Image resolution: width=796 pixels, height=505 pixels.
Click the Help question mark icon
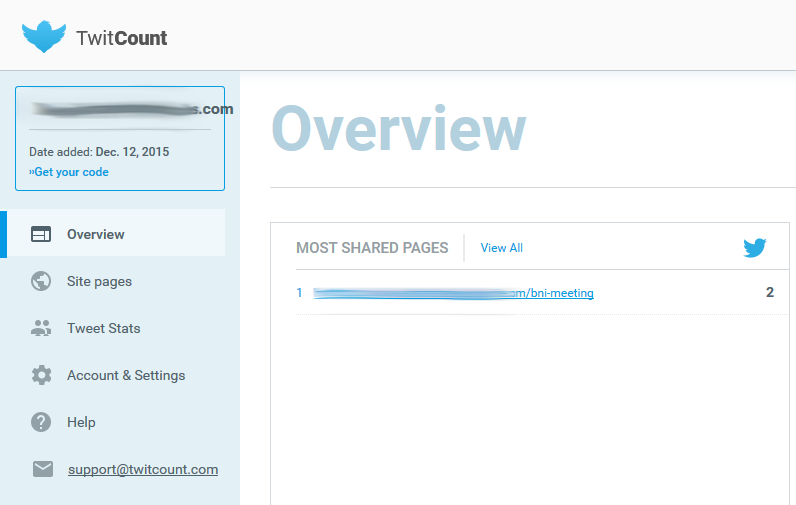coord(41,422)
